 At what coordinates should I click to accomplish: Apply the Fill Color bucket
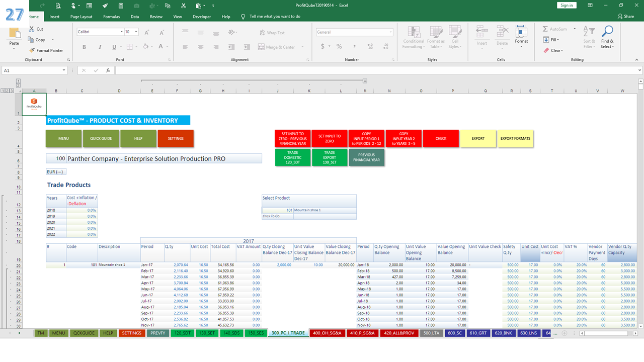coord(145,47)
